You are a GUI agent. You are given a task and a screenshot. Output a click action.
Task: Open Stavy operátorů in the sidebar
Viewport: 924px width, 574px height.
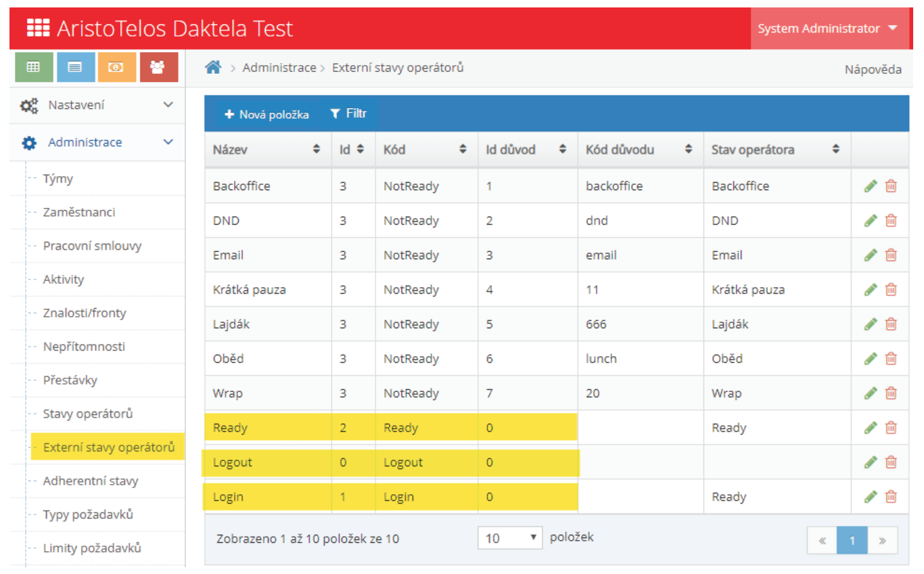[x=88, y=414]
